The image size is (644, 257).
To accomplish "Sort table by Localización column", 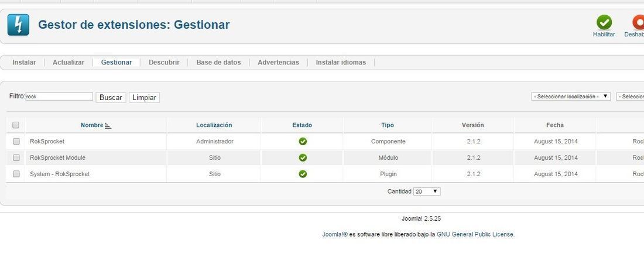I will pos(214,125).
